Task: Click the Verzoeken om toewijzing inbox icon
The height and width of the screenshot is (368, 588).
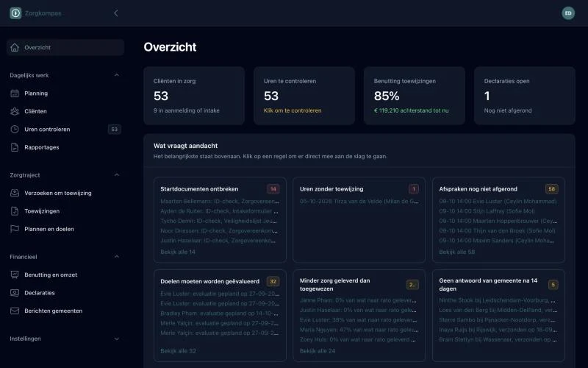Action: (x=15, y=193)
